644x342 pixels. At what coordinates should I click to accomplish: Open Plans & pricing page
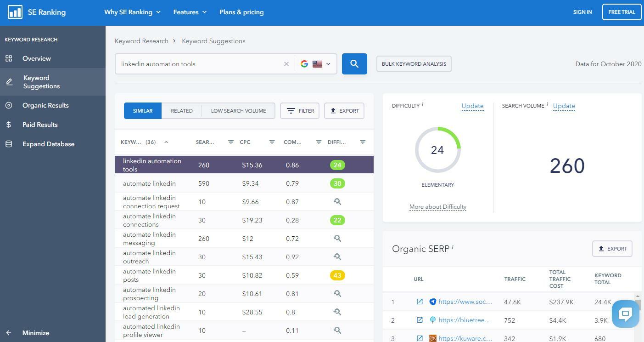241,12
